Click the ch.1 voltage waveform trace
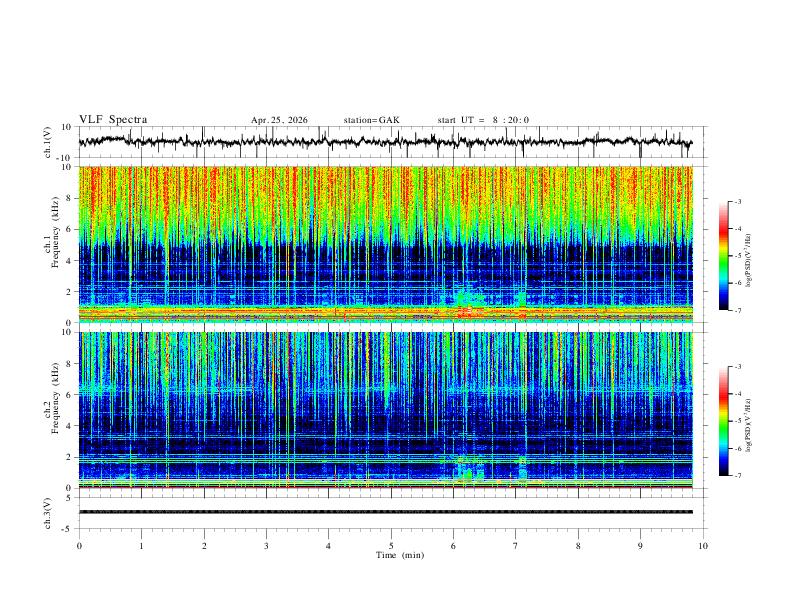Screen dimensions: 792x612 (x=385, y=142)
